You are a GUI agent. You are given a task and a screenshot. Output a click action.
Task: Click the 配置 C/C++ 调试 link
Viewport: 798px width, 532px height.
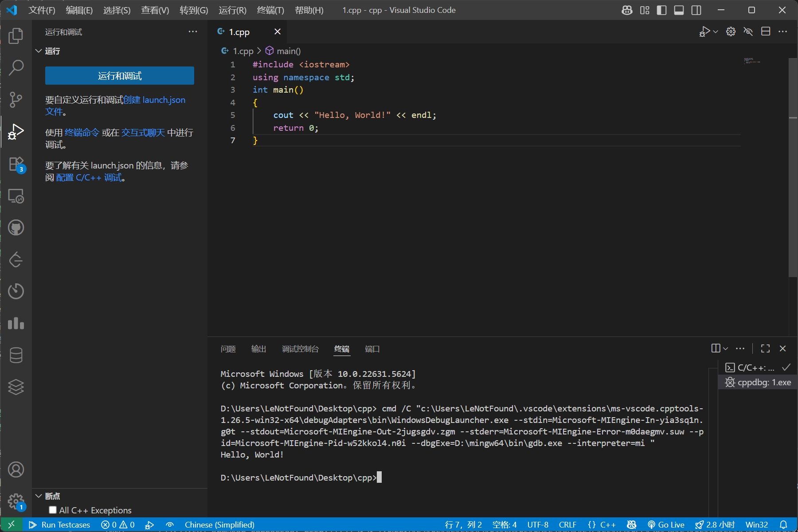point(89,178)
